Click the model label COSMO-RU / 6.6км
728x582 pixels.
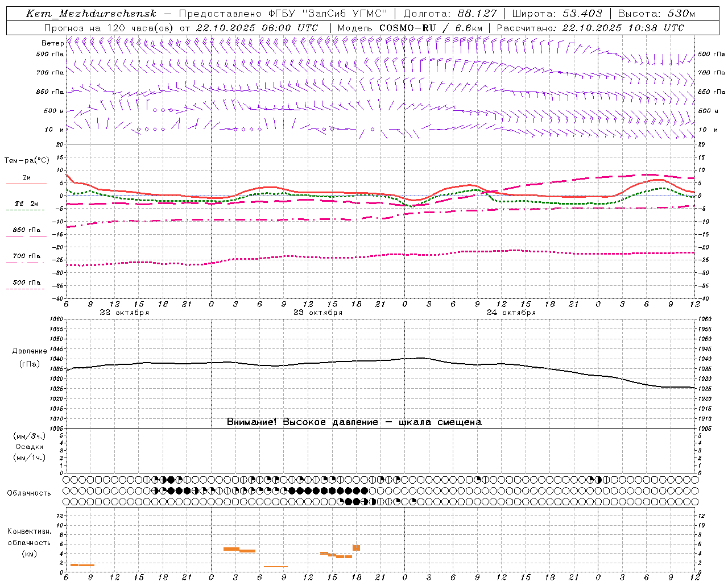(431, 28)
